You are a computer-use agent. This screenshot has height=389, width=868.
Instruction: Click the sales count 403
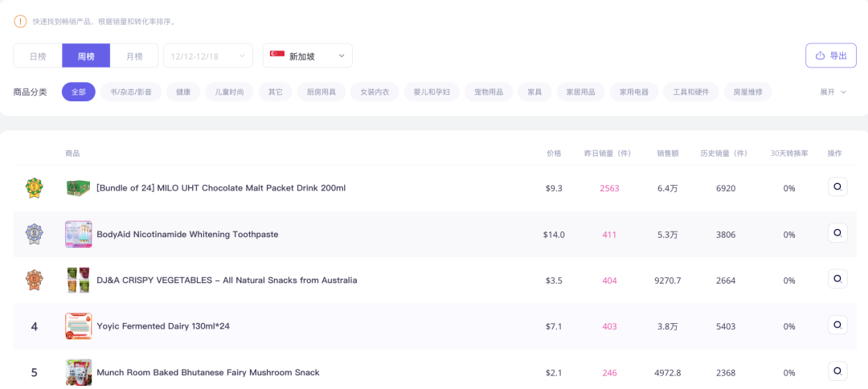(x=609, y=326)
